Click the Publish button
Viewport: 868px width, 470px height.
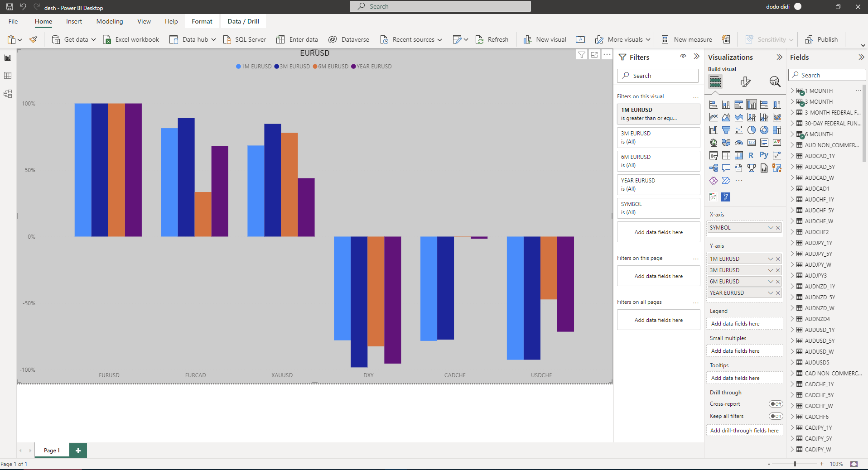[x=821, y=39]
